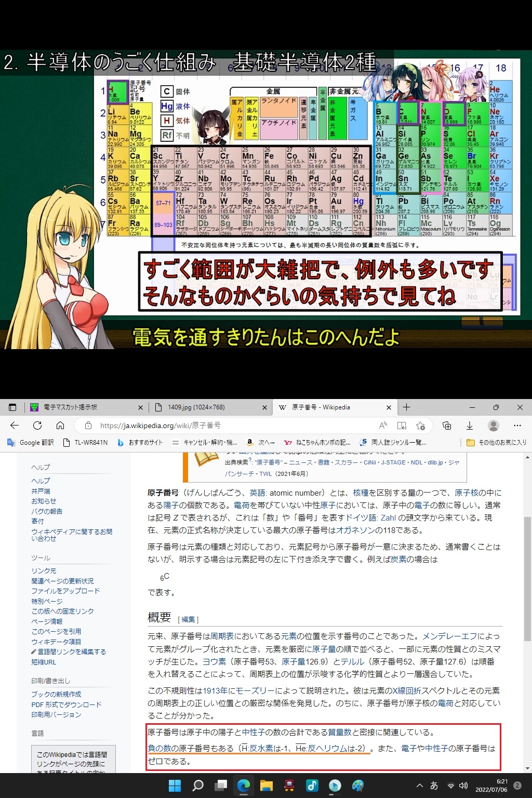Open the Wi-Fi network status icon
This screenshot has height=798, width=532.
pyautogui.click(x=451, y=786)
